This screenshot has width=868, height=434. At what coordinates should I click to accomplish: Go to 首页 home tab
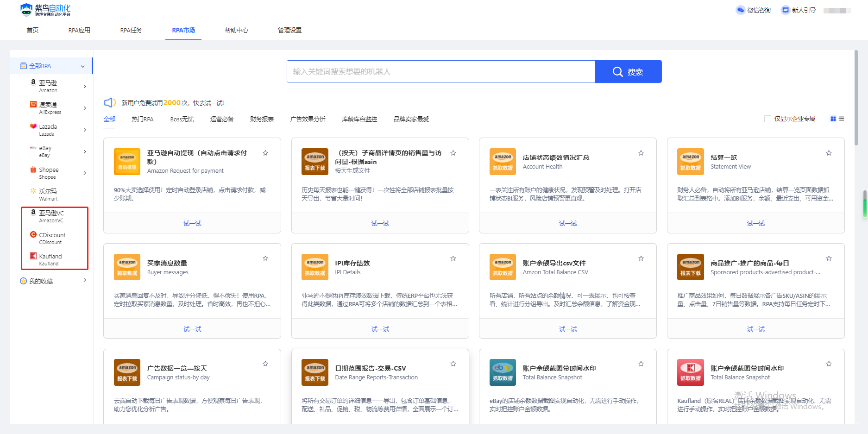tap(32, 30)
